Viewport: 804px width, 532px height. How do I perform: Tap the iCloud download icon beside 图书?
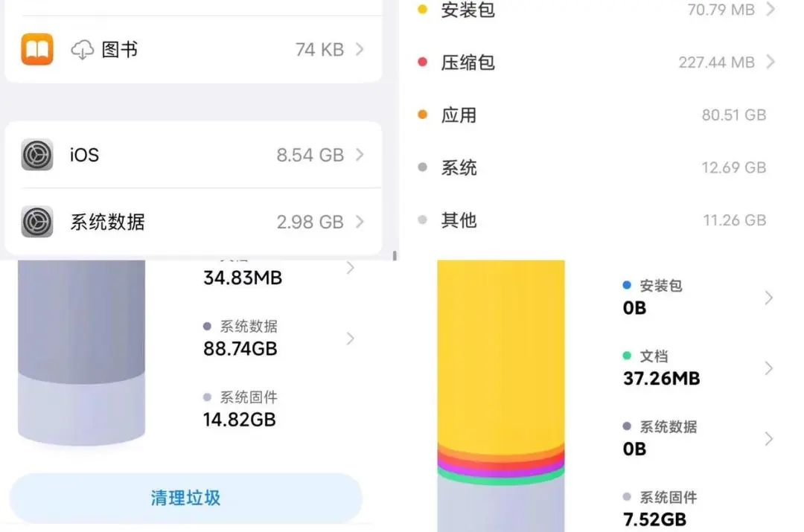82,50
